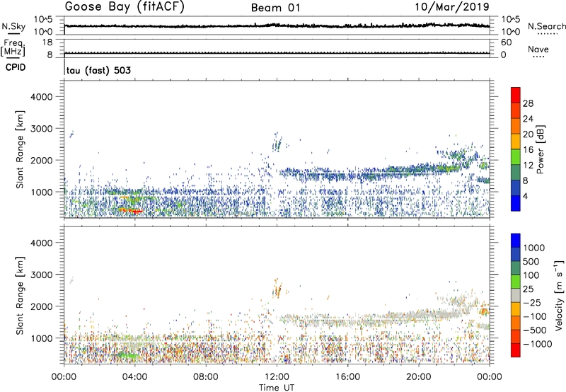This screenshot has height=392, width=566.
Task: Click the red high-power echo near 04:00
Action: (x=132, y=210)
